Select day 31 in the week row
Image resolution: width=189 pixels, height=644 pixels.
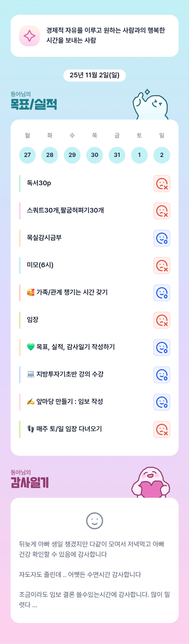click(117, 155)
